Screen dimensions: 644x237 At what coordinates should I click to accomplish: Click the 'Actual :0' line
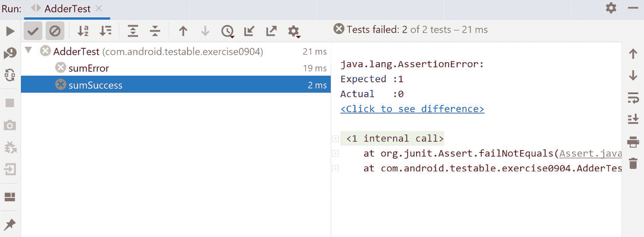pyautogui.click(x=372, y=94)
